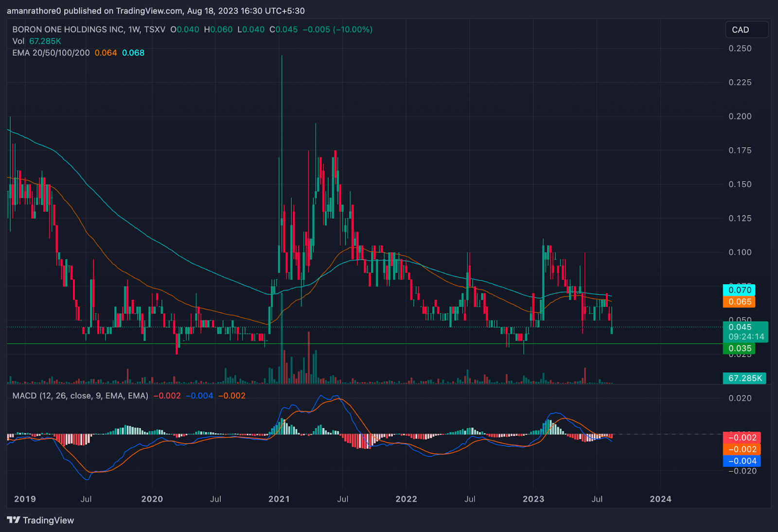Click the 0.070 cyan EMA price label
778x532 pixels.
739,290
